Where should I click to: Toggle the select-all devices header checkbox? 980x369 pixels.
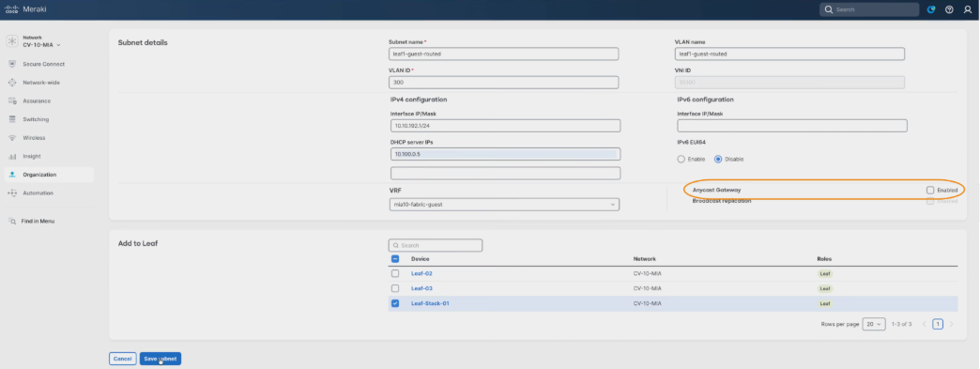(x=395, y=259)
